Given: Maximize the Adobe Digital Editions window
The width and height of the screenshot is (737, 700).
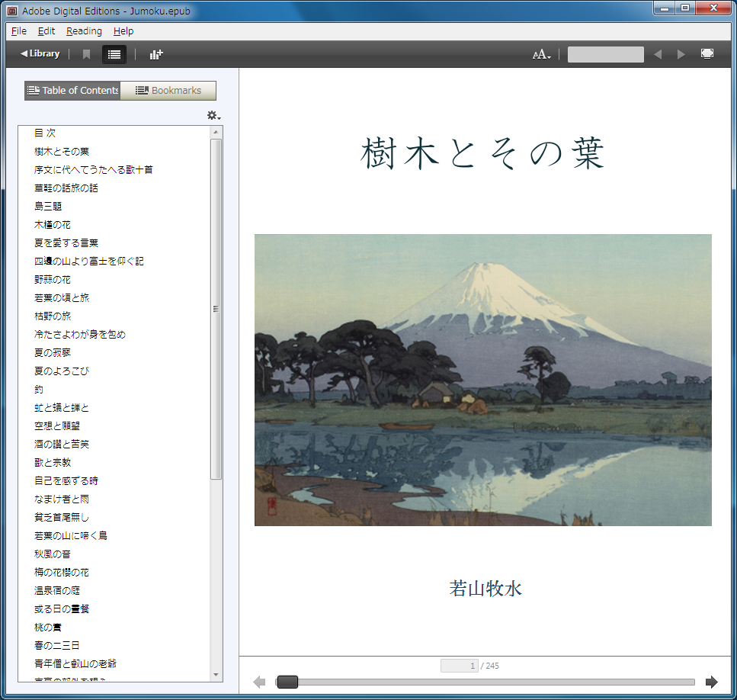Looking at the screenshot, I should click(685, 8).
